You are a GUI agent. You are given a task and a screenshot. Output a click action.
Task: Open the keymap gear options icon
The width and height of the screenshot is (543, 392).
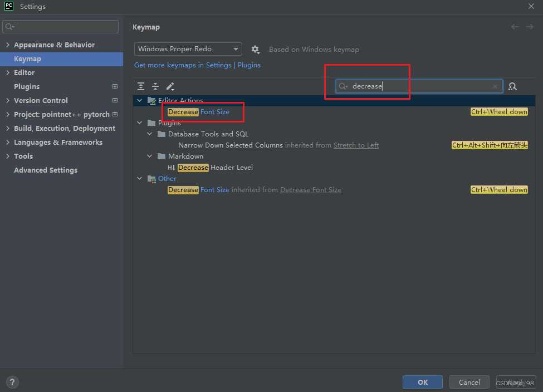(x=256, y=50)
